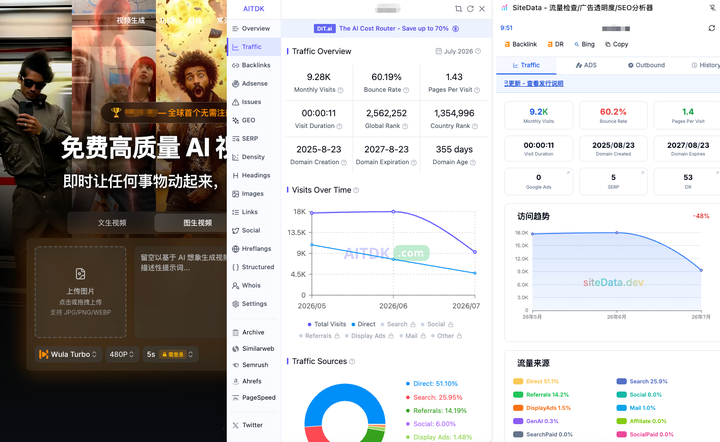
Task: Open the Wula Turbo model dropdown
Action: 68,354
